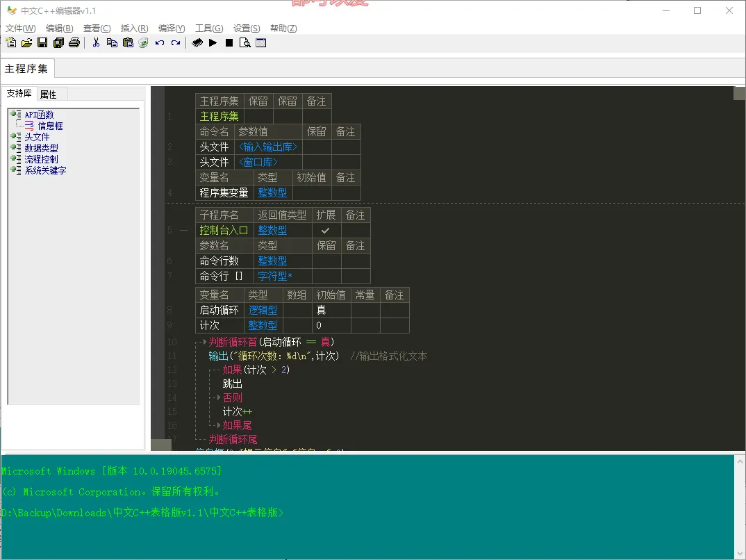Screen dimensions: 746x560
Task: Run the program with the Play icon
Action: (x=213, y=43)
